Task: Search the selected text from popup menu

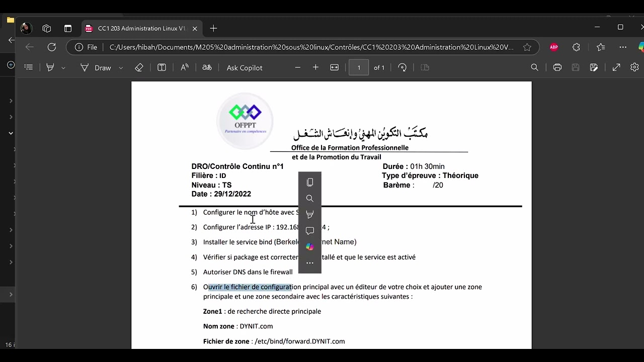Action: [310, 198]
